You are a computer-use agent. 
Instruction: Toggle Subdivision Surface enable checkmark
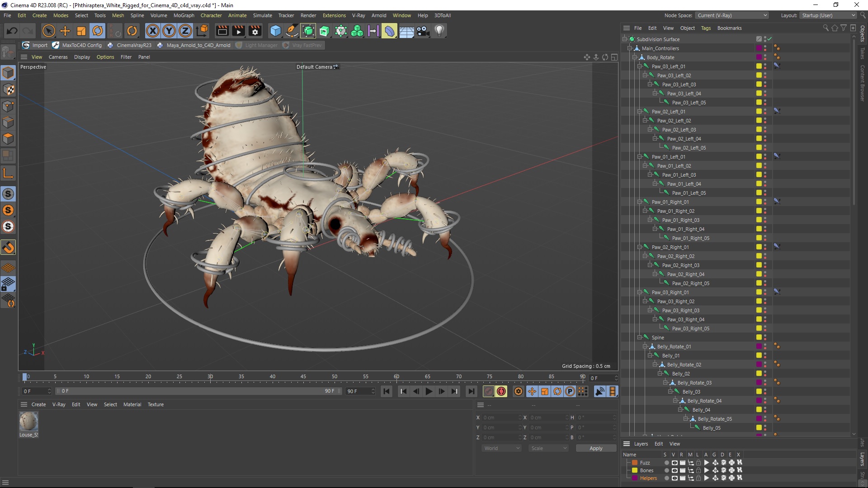click(769, 39)
